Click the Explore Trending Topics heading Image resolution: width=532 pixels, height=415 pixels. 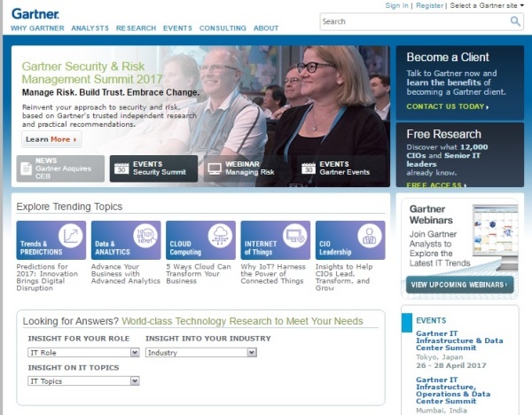69,207
